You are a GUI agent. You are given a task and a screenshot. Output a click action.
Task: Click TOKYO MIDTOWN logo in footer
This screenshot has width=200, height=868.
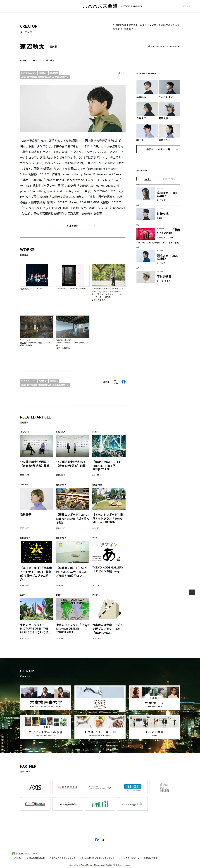pos(25,854)
